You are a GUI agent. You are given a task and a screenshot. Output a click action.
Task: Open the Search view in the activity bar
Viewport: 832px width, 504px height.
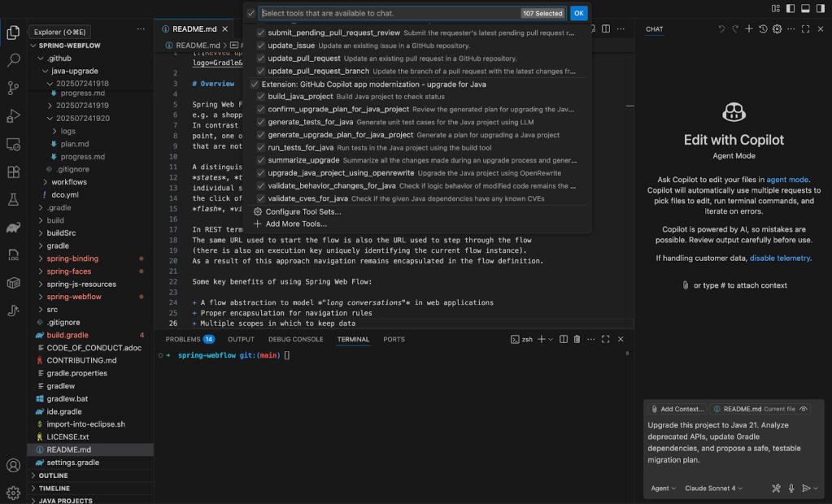12,59
